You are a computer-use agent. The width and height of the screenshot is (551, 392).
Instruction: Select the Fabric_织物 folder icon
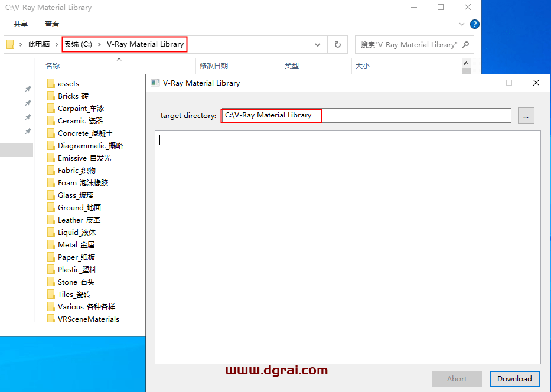coord(51,171)
